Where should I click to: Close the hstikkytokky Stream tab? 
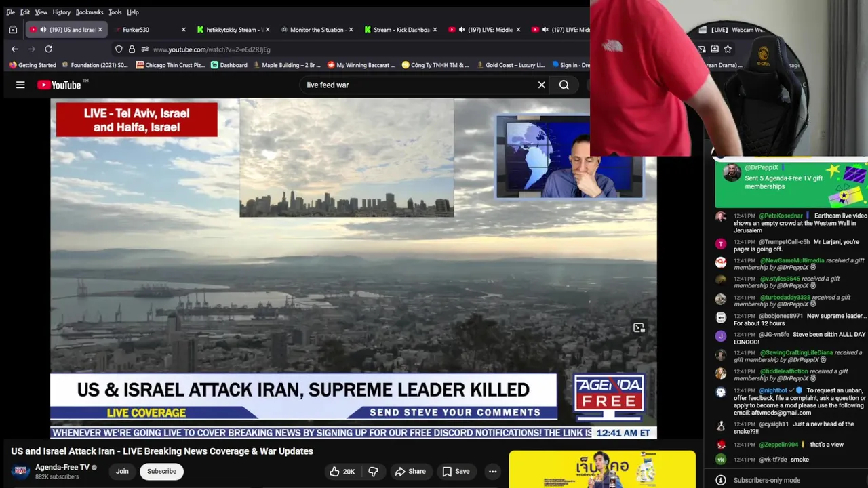(x=267, y=30)
